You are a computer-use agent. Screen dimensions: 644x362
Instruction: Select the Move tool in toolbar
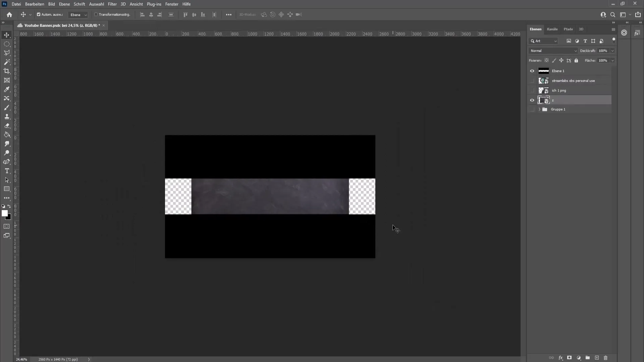coord(7,35)
